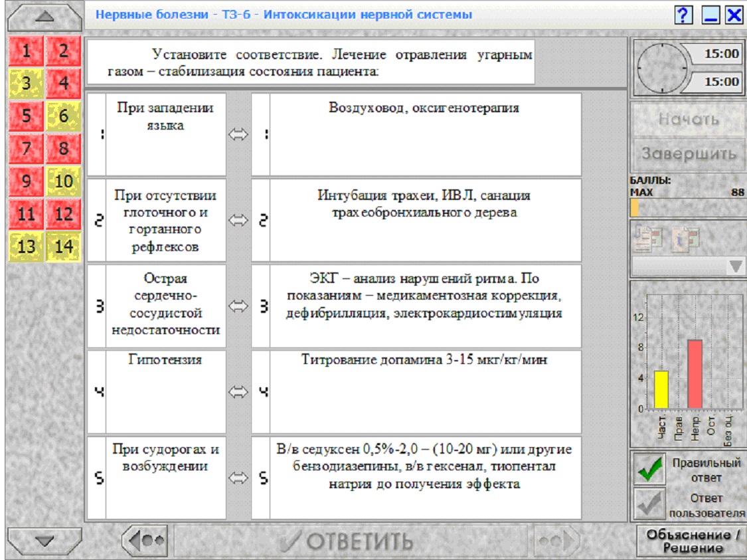Click the down arrow below the question list
Image resolution: width=747 pixels, height=560 pixels.
click(44, 541)
